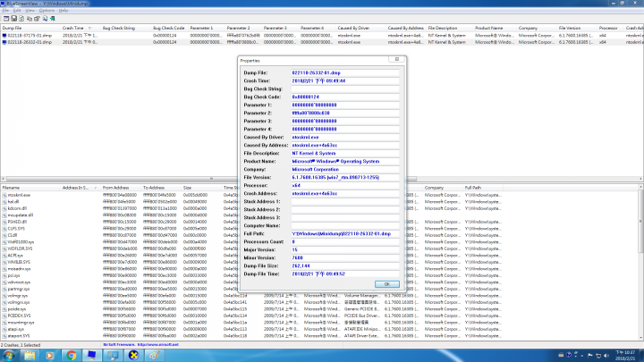Click the file icon next to hal.dll

[4, 201]
